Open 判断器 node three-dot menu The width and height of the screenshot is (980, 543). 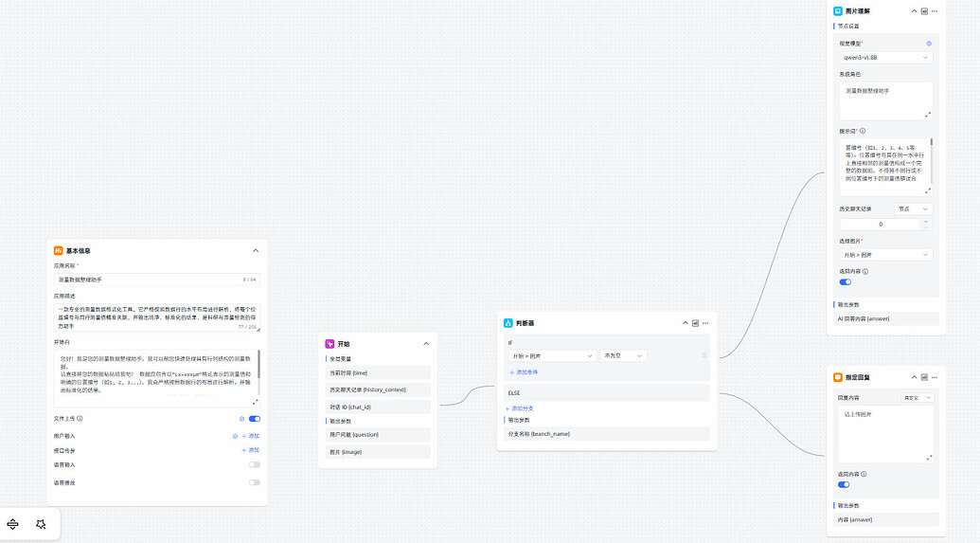click(705, 323)
